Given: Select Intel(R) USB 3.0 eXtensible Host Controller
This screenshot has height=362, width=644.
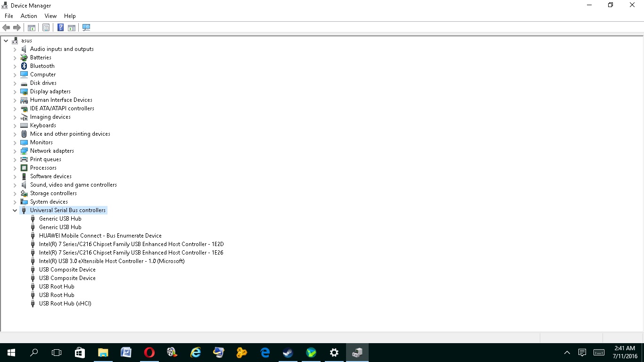Looking at the screenshot, I should 112,261.
